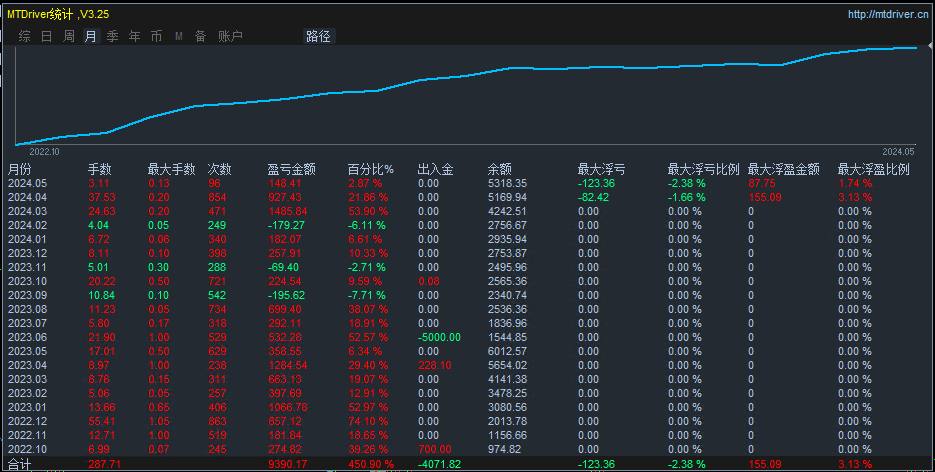
Task: Open the 币 currency tab
Action: [156, 36]
